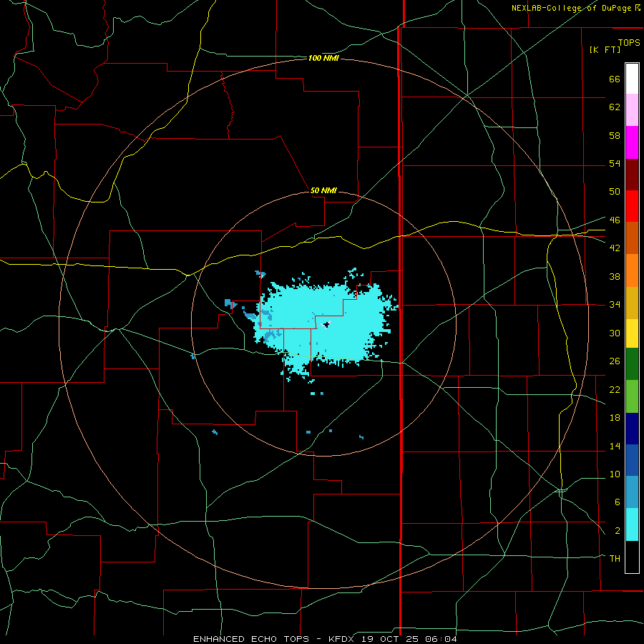Click the "19 OCT 25" date text
The height and width of the screenshot is (644, 644).
coord(391,639)
